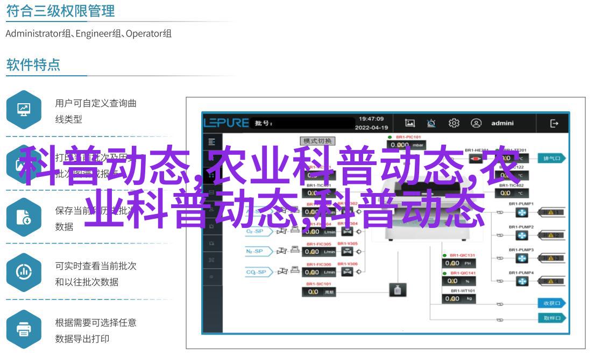Click BR1-QIC141 percent value field
The height and width of the screenshot is (364, 595).
point(458,281)
